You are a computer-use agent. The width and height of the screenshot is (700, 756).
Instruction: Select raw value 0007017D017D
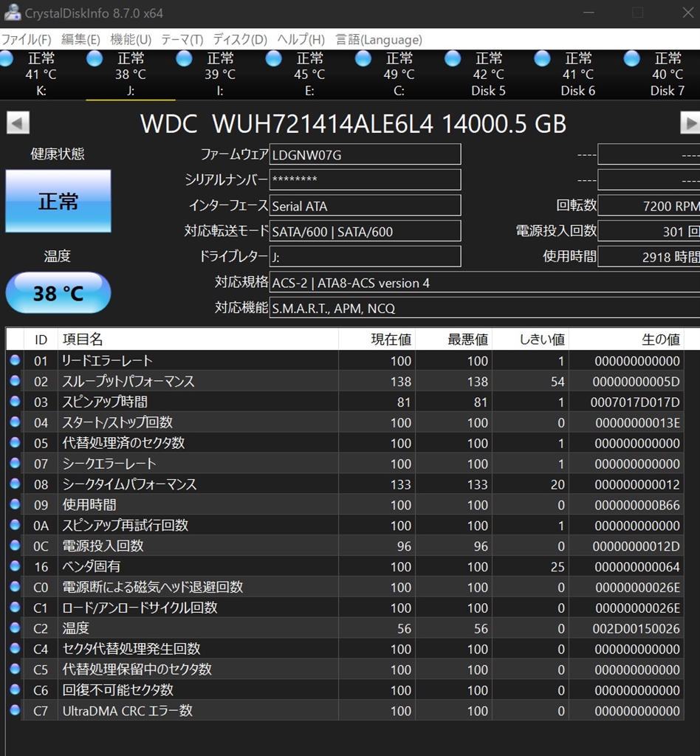coord(635,402)
